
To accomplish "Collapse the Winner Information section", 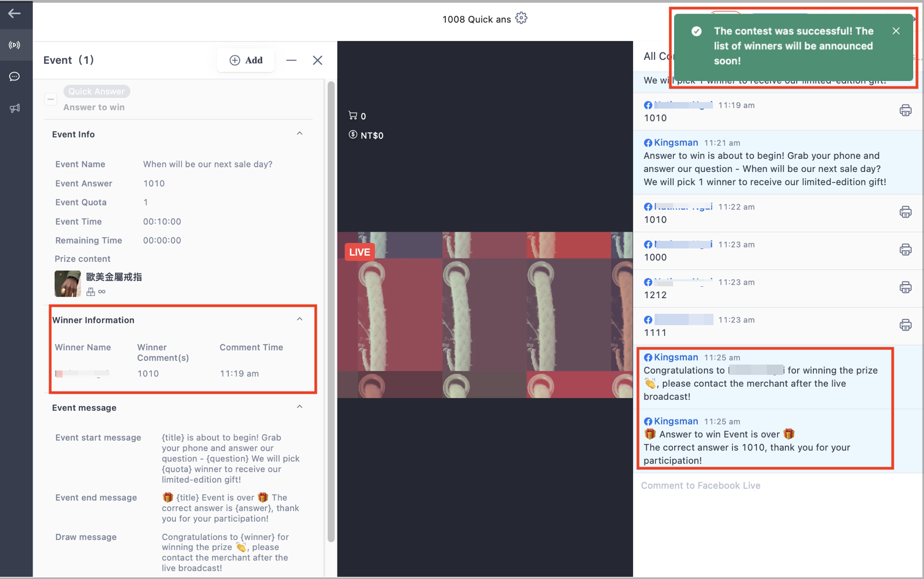I will click(x=300, y=319).
